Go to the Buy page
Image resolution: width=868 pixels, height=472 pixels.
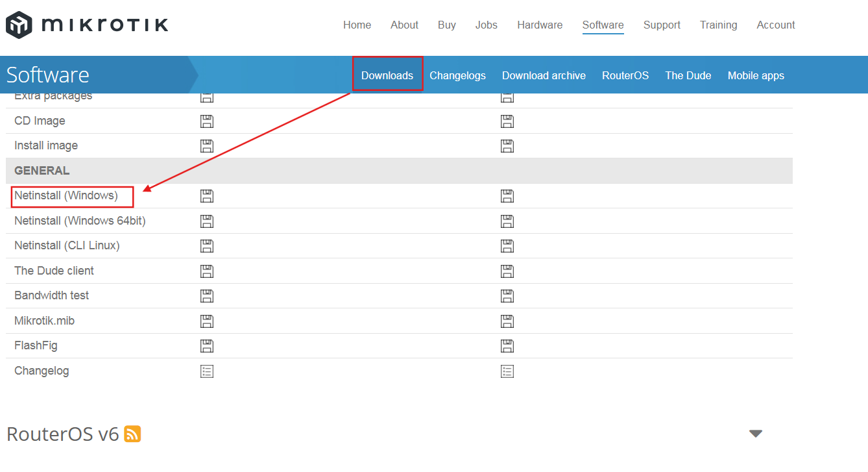[447, 25]
